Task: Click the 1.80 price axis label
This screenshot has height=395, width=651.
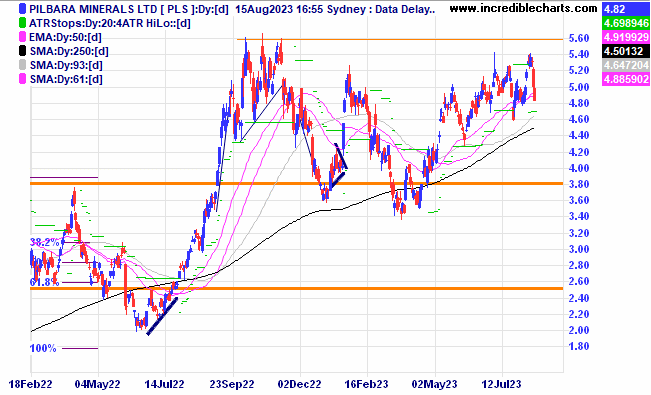Action: (x=579, y=346)
